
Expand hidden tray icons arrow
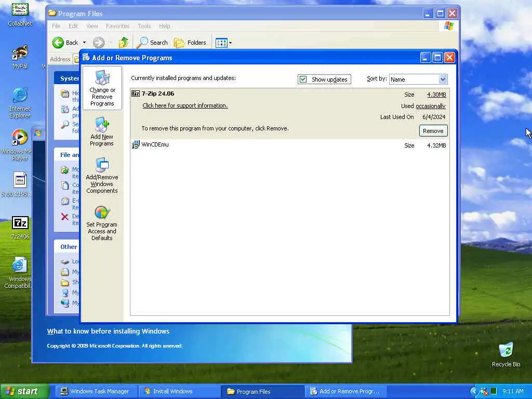[474, 392]
